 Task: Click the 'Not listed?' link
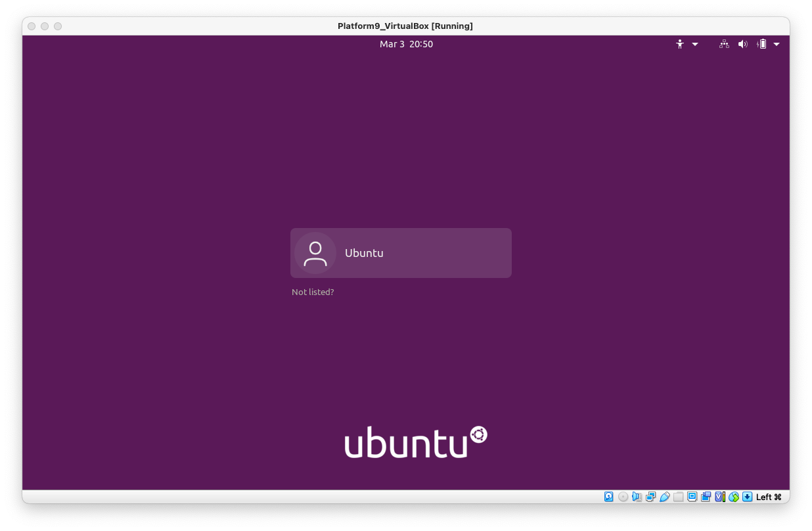pyautogui.click(x=313, y=292)
